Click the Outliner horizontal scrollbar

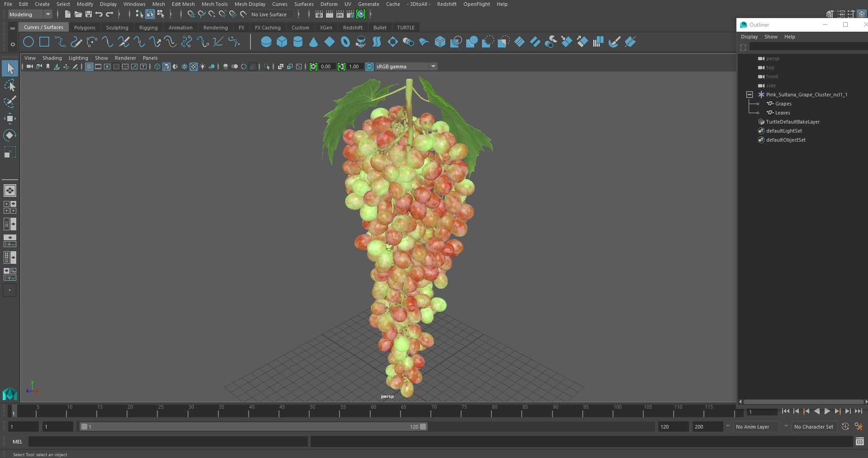803,401
